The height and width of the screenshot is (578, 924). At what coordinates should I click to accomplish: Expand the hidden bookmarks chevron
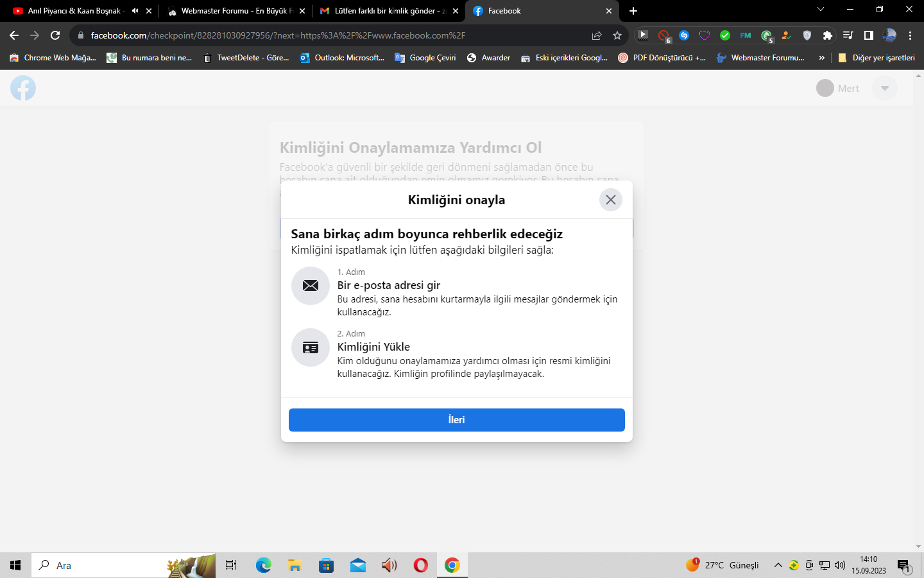(822, 58)
